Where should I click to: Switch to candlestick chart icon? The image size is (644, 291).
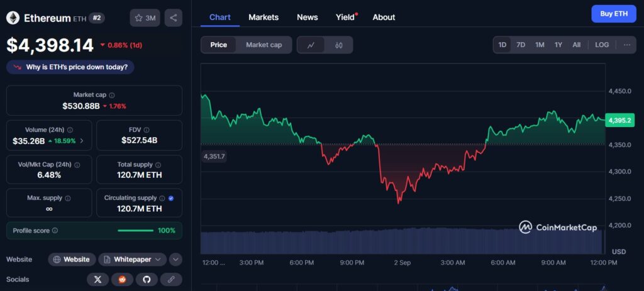(338, 45)
